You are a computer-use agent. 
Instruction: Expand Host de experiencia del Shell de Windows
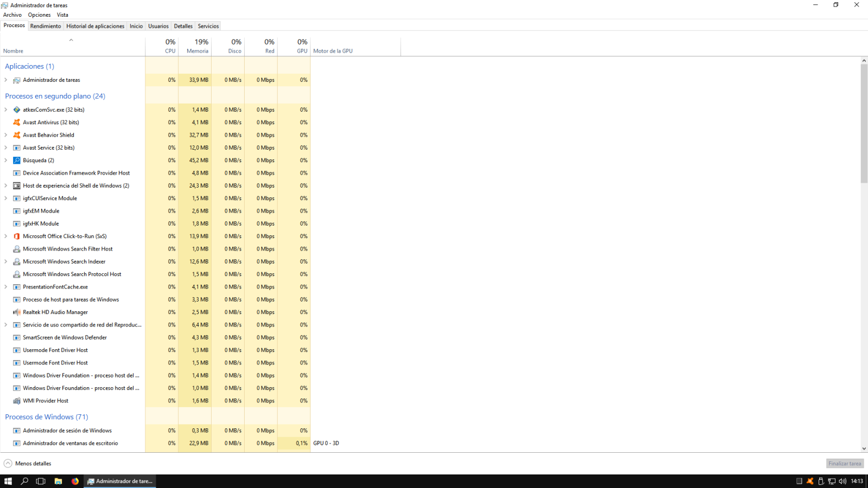coord(6,185)
